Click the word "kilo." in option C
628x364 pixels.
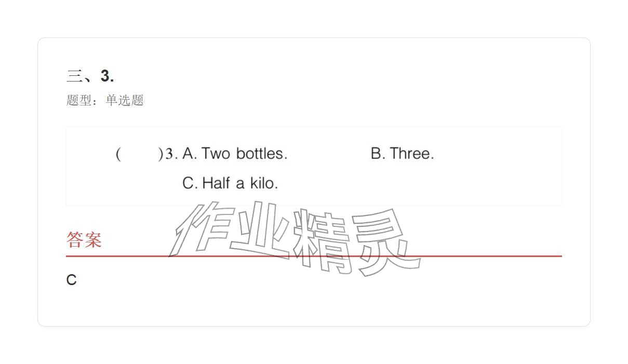pyautogui.click(x=264, y=183)
